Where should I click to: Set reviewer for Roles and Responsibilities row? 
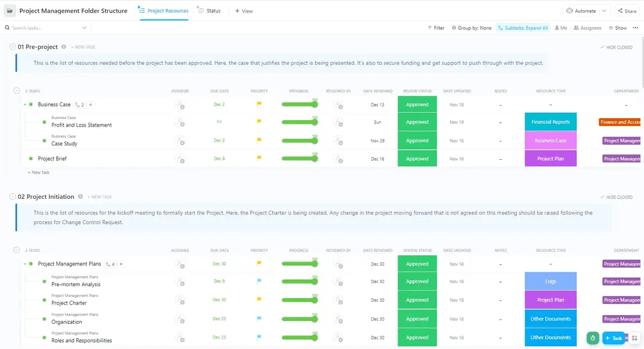point(338,338)
